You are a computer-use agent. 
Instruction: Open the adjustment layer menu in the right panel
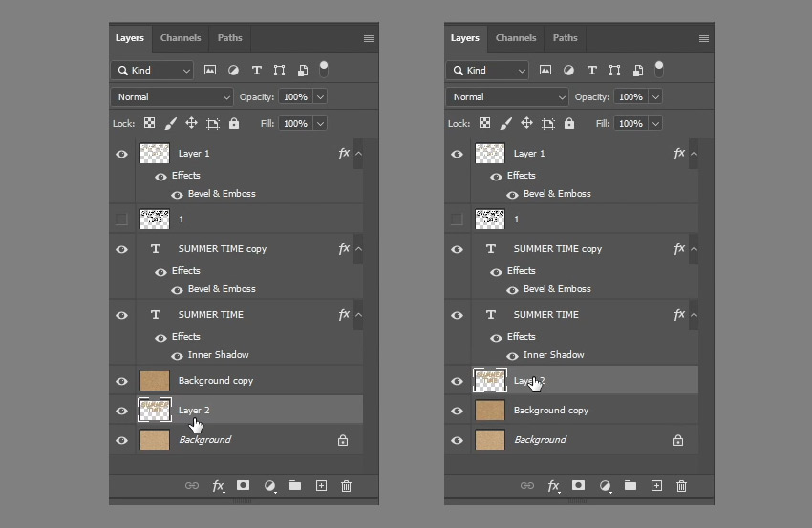coord(605,486)
